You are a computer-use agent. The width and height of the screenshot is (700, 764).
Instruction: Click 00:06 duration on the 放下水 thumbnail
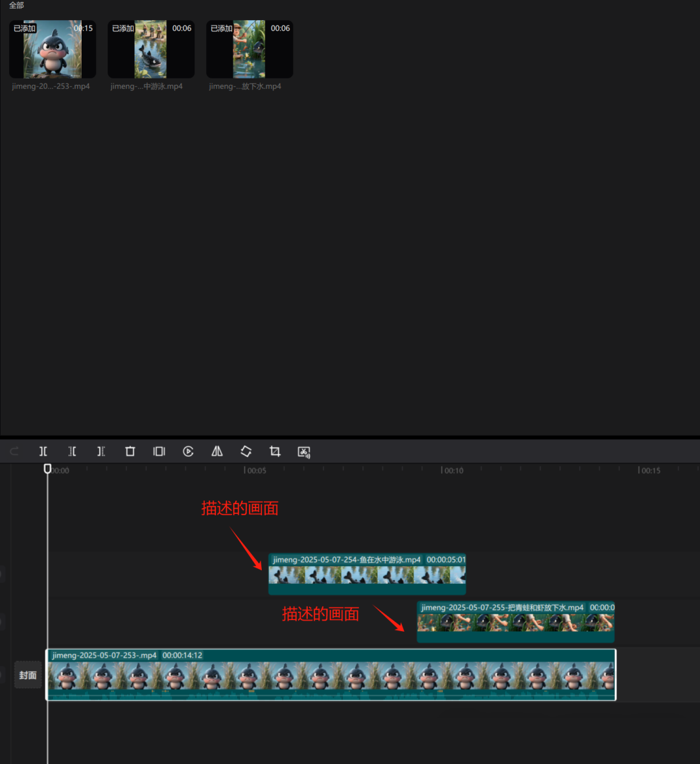coord(280,29)
